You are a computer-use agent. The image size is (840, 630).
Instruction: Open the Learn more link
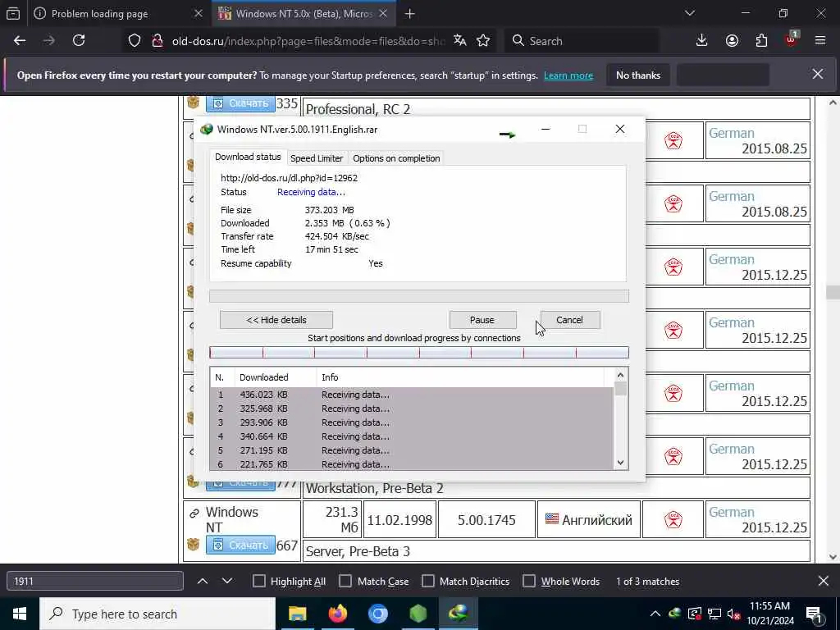coord(568,75)
